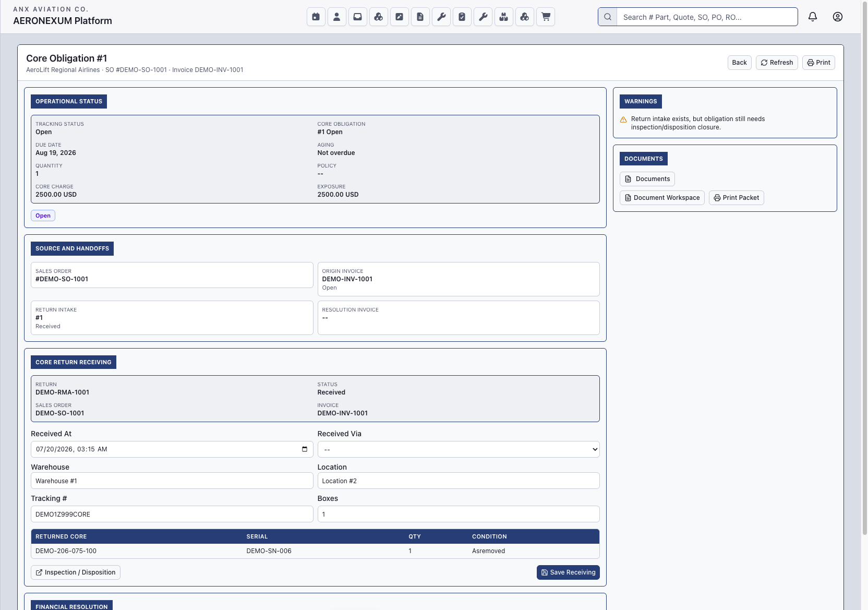Open the Documents button
Image resolution: width=868 pixels, height=610 pixels.
pyautogui.click(x=647, y=179)
